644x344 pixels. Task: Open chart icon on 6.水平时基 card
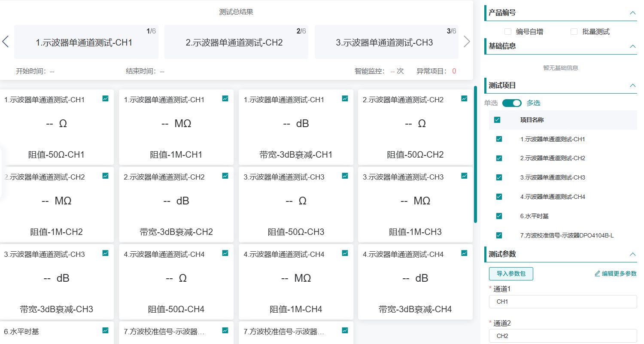[x=106, y=331]
